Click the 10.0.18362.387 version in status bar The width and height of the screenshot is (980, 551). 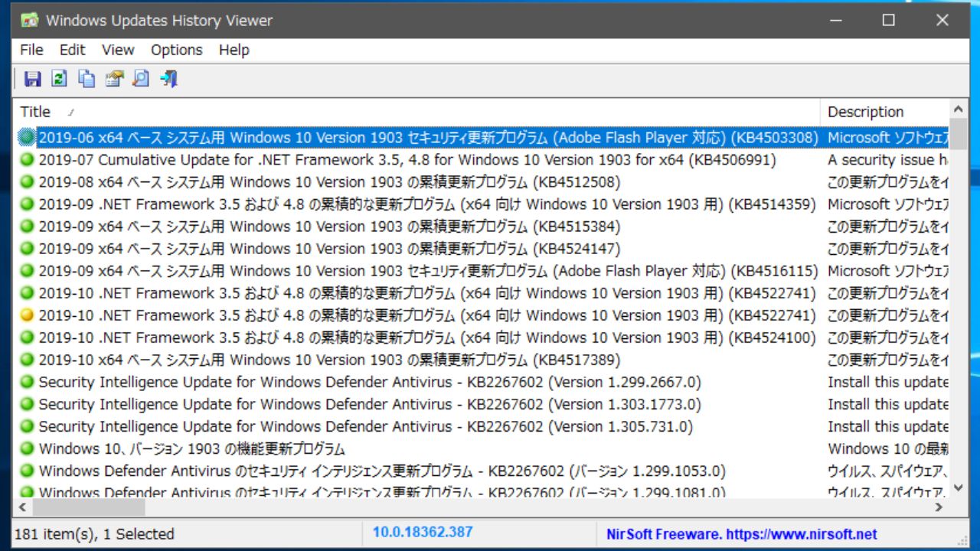tap(423, 532)
